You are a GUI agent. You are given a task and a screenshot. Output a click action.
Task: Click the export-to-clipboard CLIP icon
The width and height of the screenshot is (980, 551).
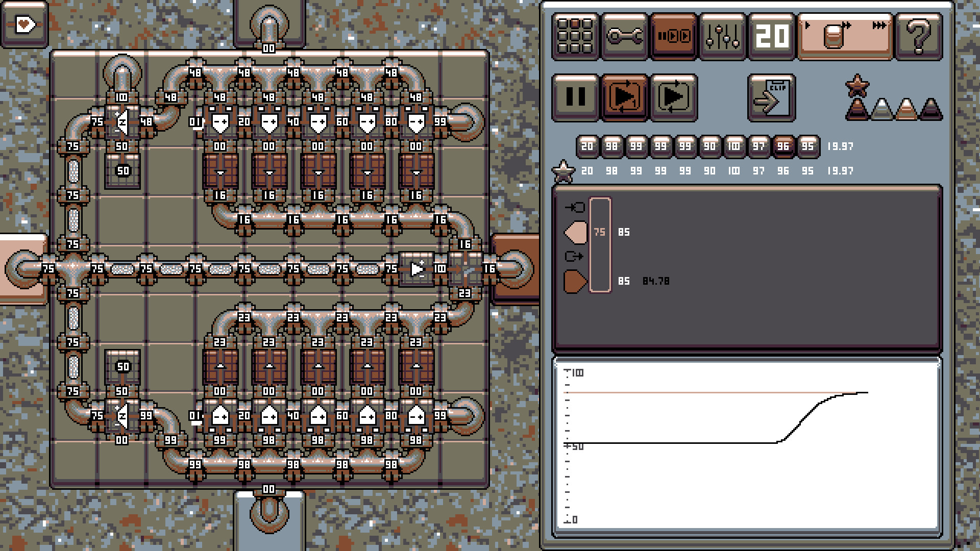(771, 98)
